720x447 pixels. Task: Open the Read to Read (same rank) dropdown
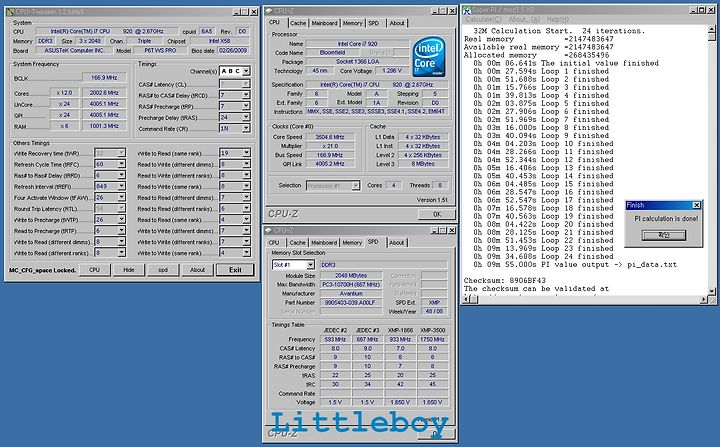click(247, 220)
